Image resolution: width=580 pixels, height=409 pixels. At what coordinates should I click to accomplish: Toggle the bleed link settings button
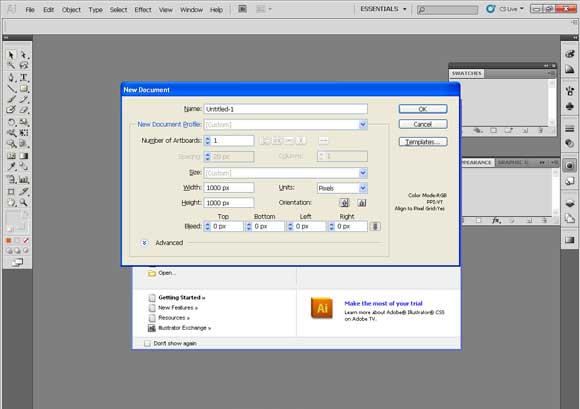(375, 226)
